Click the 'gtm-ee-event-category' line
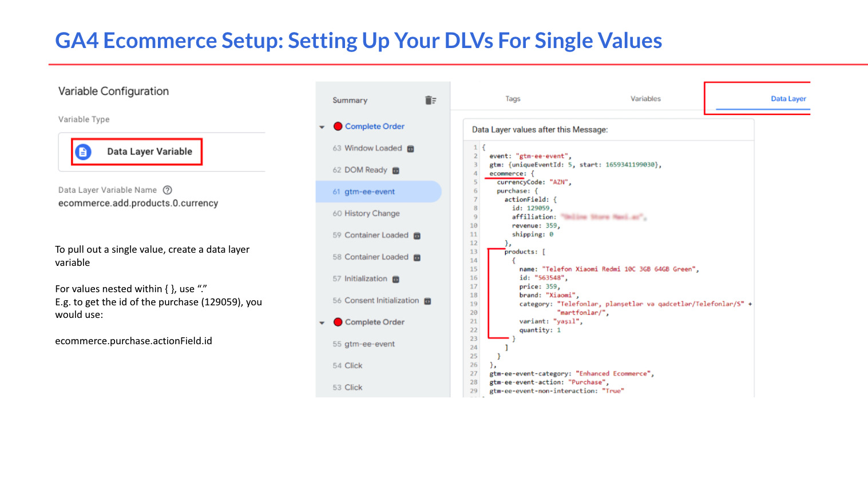This screenshot has height=486, width=868. (x=571, y=373)
